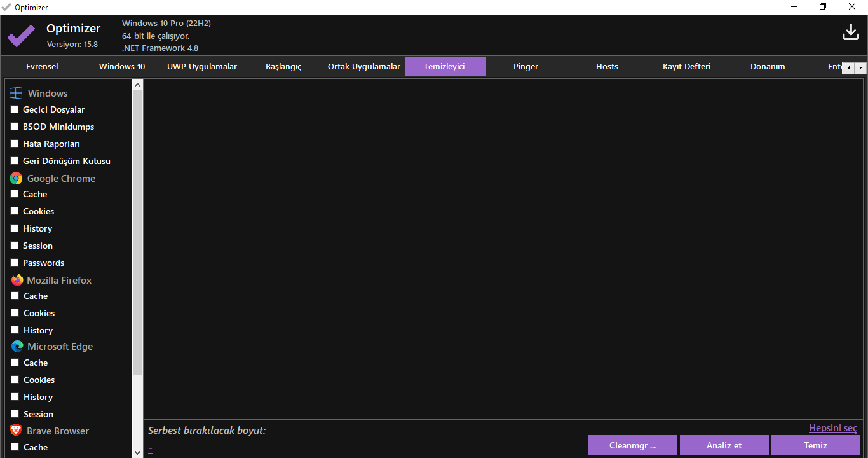This screenshot has height=458, width=868.
Task: Enable Mozilla Firefox History checkbox
Action: (15, 330)
